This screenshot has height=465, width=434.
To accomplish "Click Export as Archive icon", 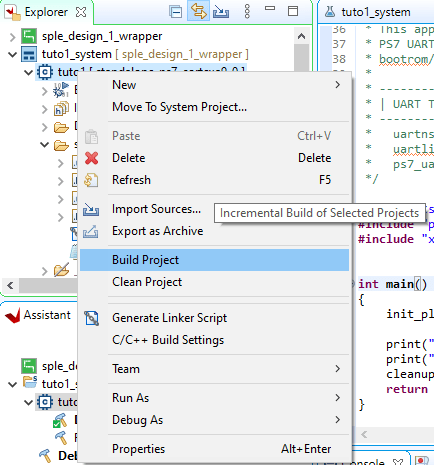I will 91,232.
